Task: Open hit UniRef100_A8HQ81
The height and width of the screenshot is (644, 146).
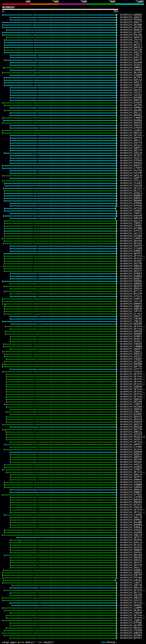Action: click(x=131, y=15)
